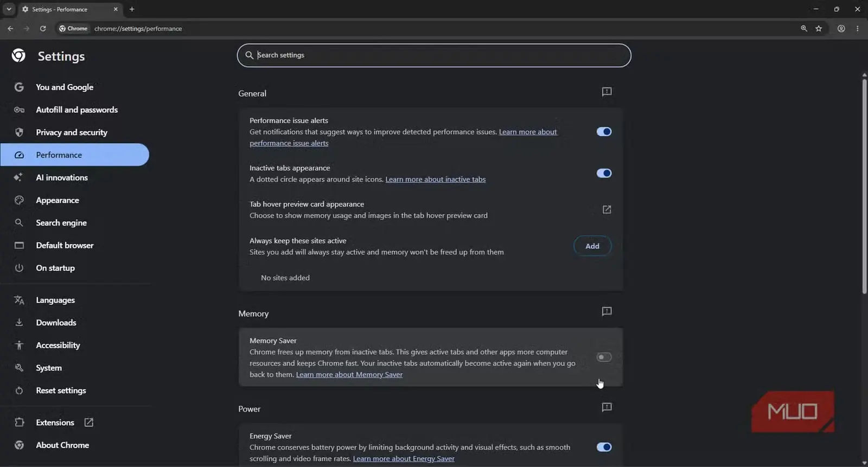Open Tab hover preview card appearance external link
This screenshot has height=467, width=868.
point(607,209)
